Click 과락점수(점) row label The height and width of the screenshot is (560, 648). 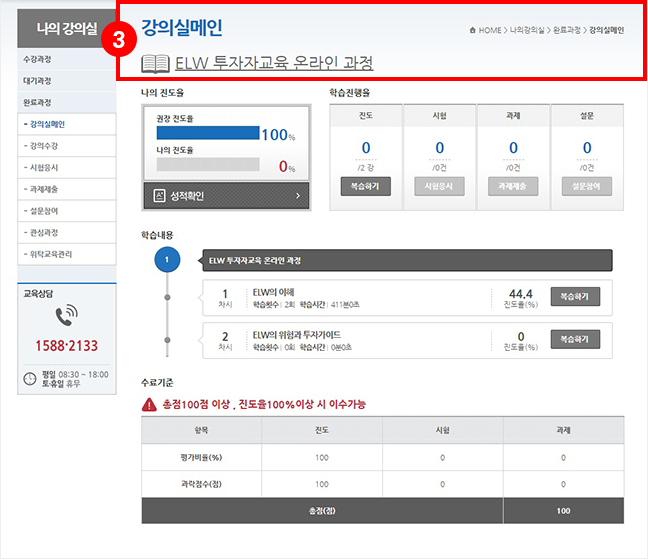(201, 484)
